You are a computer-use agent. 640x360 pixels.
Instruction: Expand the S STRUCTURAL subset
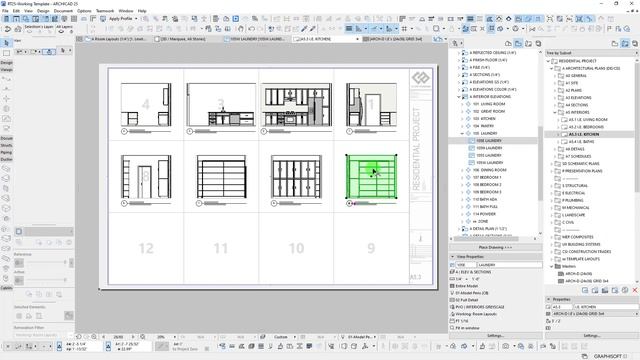(x=551, y=186)
